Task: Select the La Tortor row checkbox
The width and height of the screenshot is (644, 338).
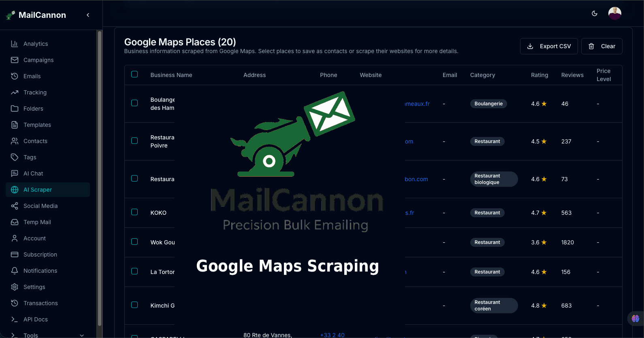Action: pyautogui.click(x=134, y=271)
